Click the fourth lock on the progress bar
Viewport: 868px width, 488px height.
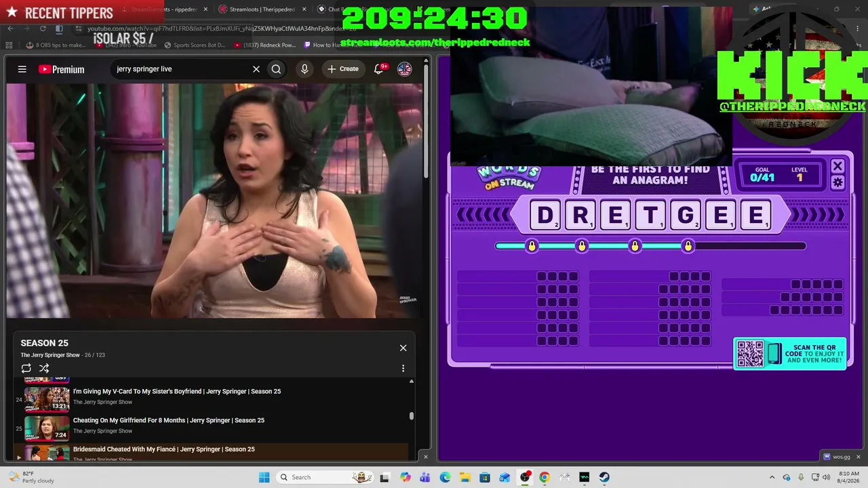pos(688,245)
